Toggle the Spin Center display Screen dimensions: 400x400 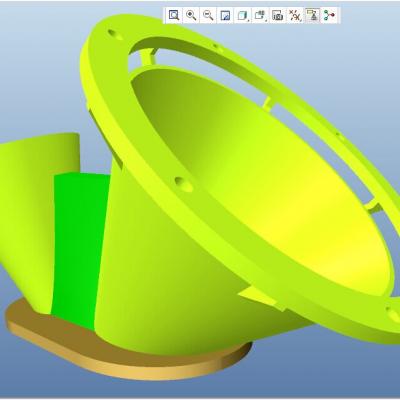point(330,15)
